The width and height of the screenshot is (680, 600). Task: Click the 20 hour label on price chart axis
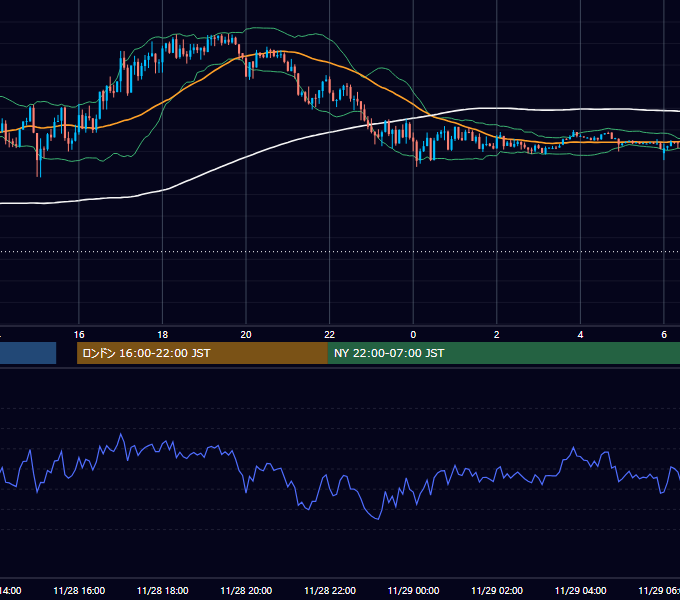coord(246,335)
